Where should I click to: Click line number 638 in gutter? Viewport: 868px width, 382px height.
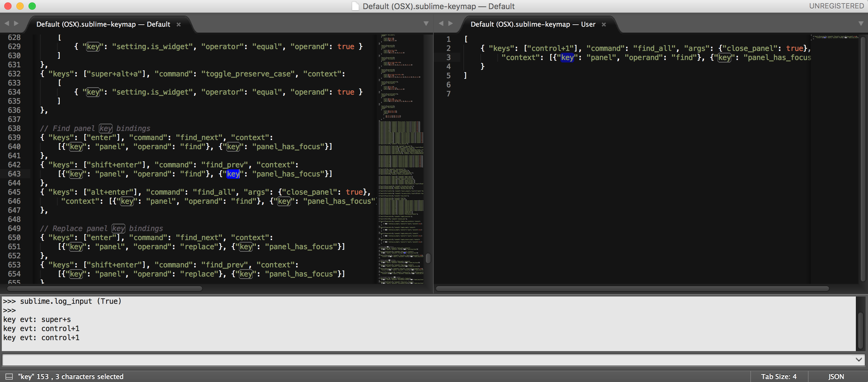(x=14, y=128)
